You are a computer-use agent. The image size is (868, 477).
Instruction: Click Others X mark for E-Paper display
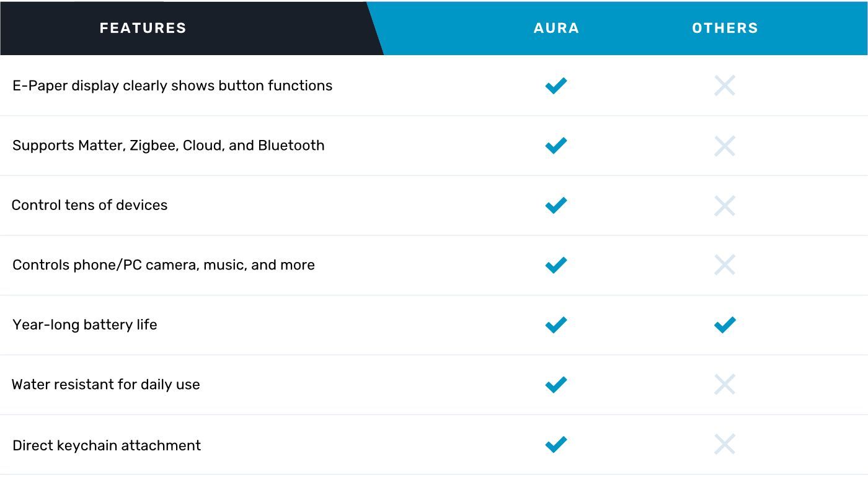(x=725, y=85)
